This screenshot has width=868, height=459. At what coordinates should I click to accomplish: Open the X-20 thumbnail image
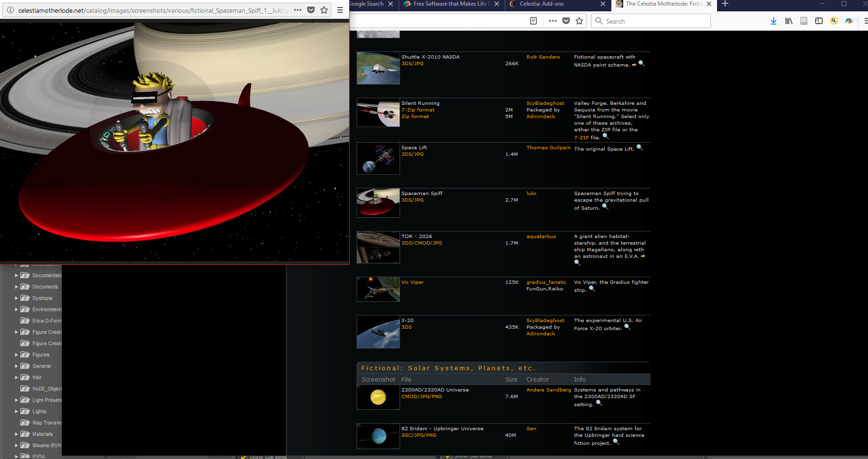pyautogui.click(x=378, y=332)
